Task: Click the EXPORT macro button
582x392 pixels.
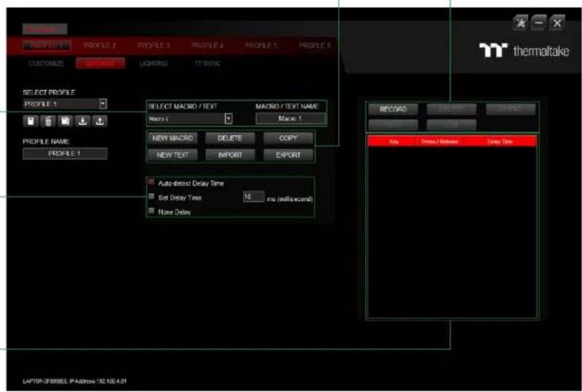Action: 288,155
